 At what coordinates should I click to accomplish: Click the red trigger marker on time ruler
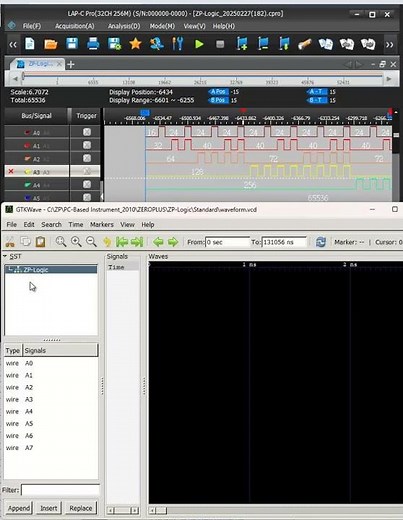(x=244, y=110)
